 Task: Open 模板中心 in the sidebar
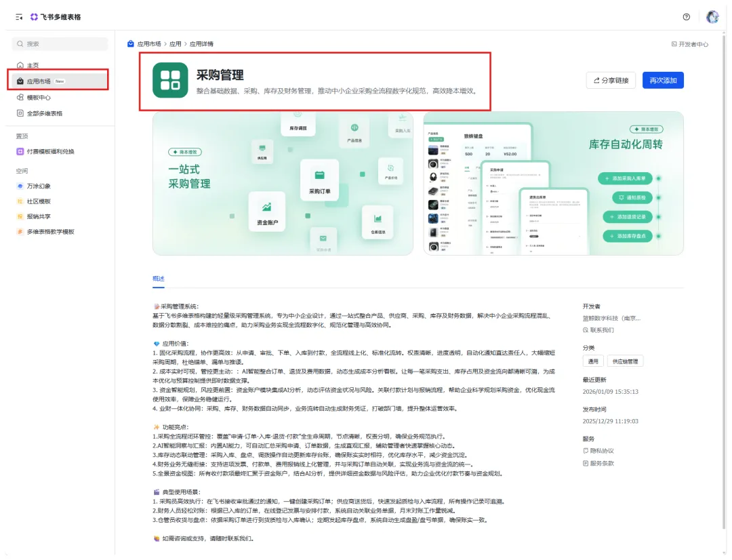pyautogui.click(x=60, y=98)
